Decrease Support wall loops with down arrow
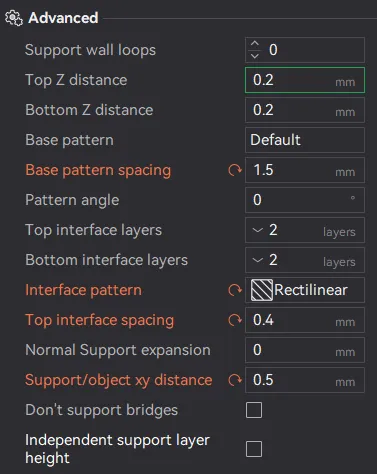Screen dimensions: 377x474 coord(255,56)
